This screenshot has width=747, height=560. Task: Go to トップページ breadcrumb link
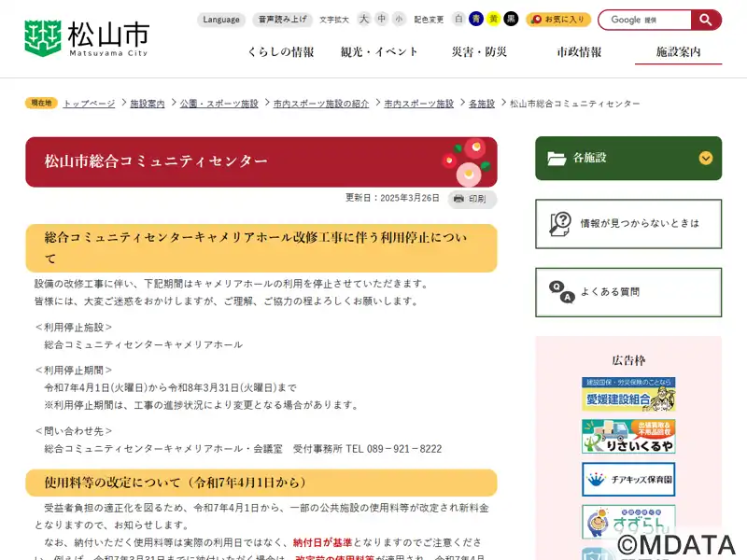tap(89, 104)
